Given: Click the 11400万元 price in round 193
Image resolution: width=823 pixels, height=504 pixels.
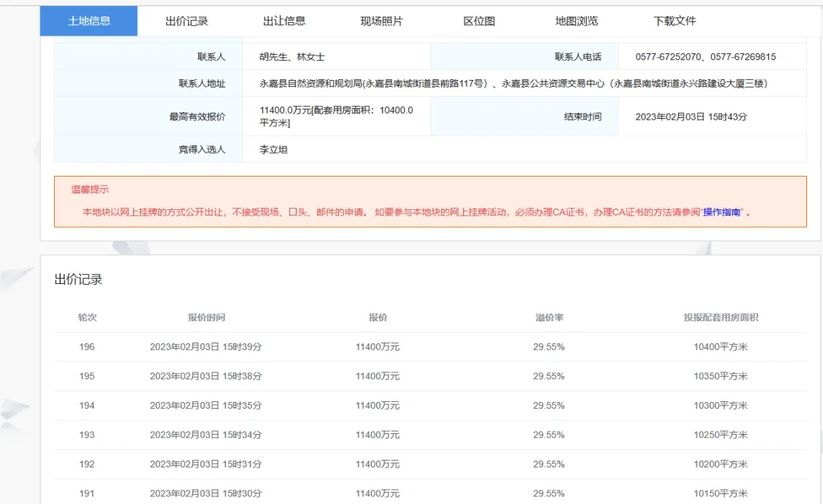Looking at the screenshot, I should coord(377,435).
